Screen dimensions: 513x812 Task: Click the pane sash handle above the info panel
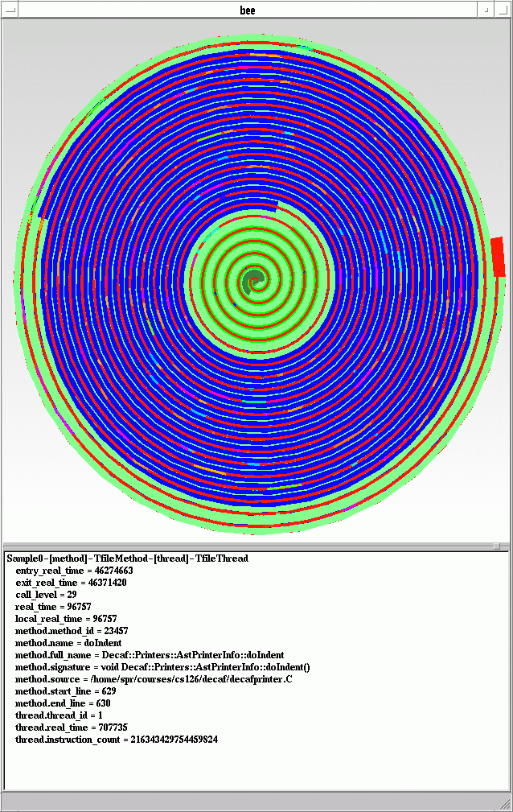[x=496, y=546]
